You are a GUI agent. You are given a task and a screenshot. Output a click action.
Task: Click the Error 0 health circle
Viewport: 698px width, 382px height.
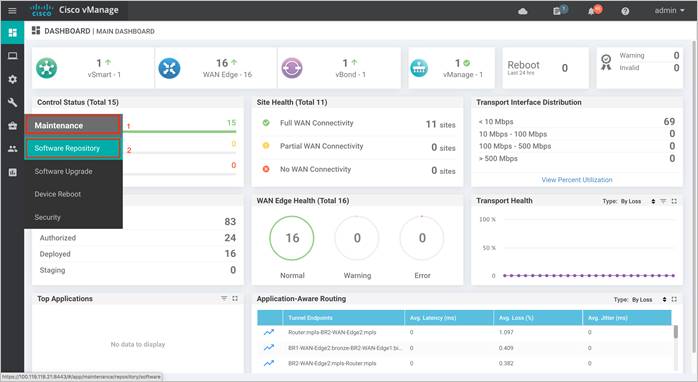(x=422, y=238)
